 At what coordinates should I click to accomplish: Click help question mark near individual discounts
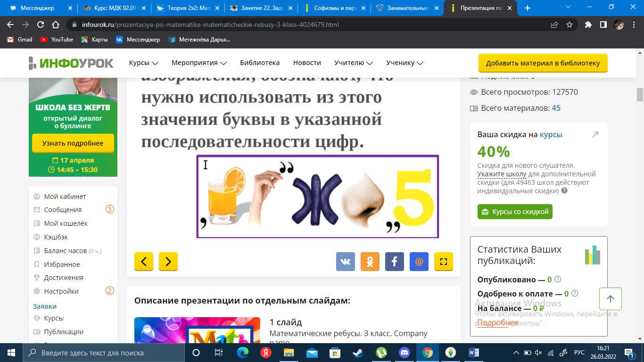coord(564,191)
